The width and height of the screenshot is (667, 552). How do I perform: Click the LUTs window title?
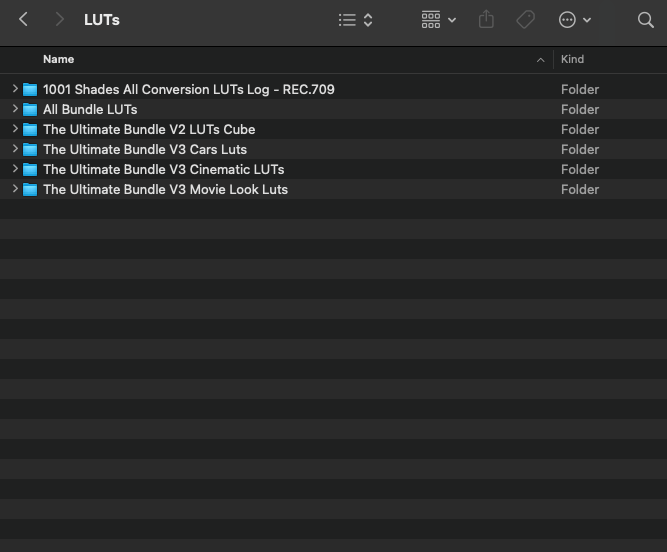pos(103,20)
